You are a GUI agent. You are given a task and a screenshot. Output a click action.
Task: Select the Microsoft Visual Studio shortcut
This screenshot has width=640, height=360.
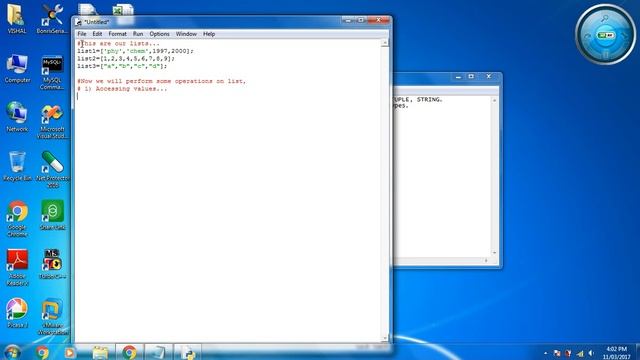(x=52, y=122)
